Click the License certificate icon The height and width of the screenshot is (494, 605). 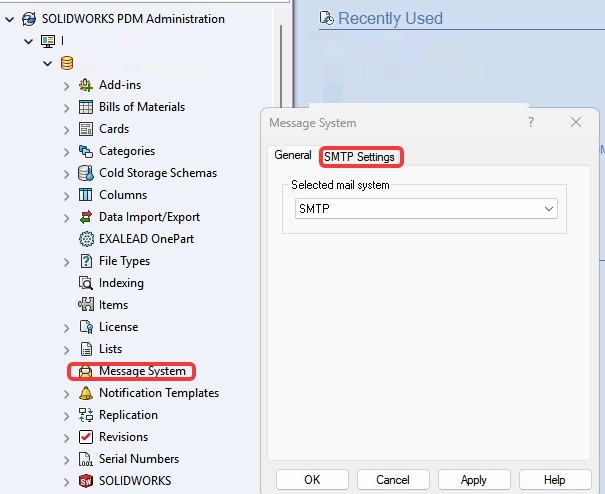click(86, 327)
